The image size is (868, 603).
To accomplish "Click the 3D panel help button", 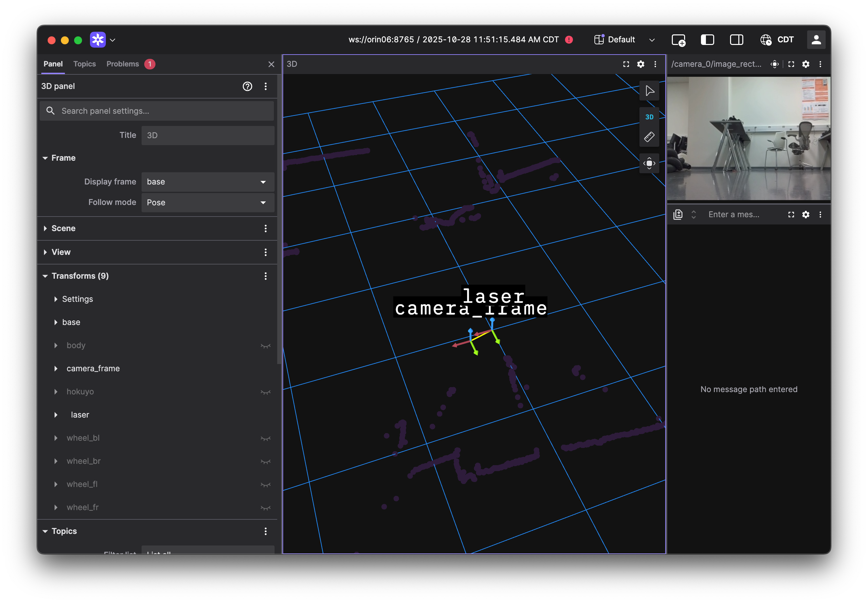I will (248, 87).
